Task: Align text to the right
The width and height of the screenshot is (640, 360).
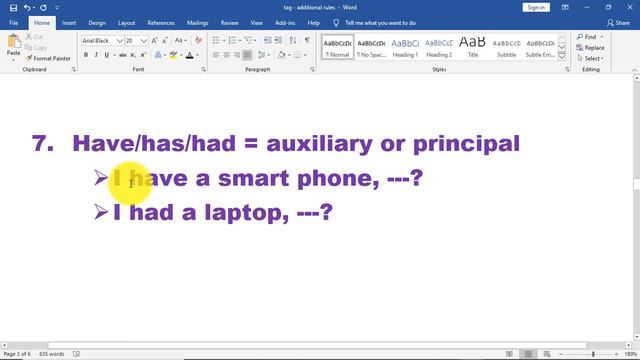Action: pos(237,55)
